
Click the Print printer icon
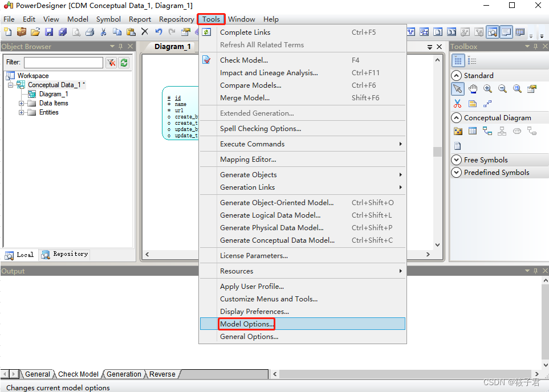pyautogui.click(x=90, y=32)
